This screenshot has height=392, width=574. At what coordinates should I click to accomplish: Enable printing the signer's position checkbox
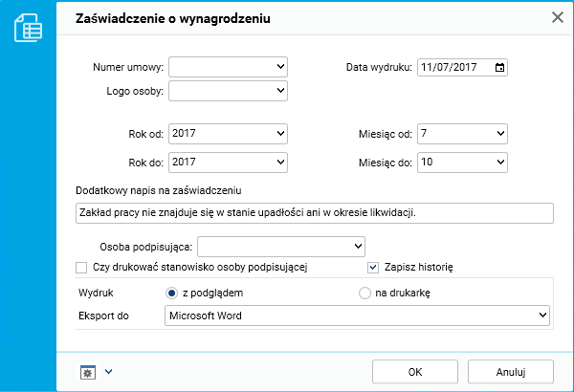(81, 267)
